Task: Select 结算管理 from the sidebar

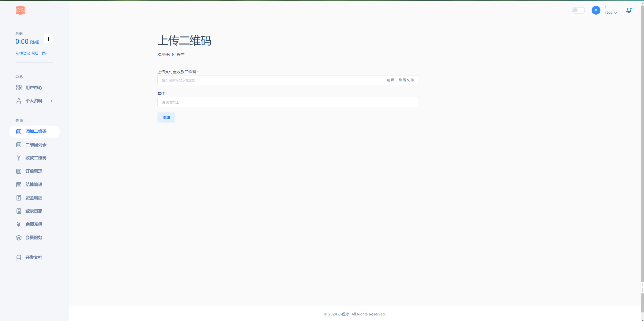Action: (34, 185)
